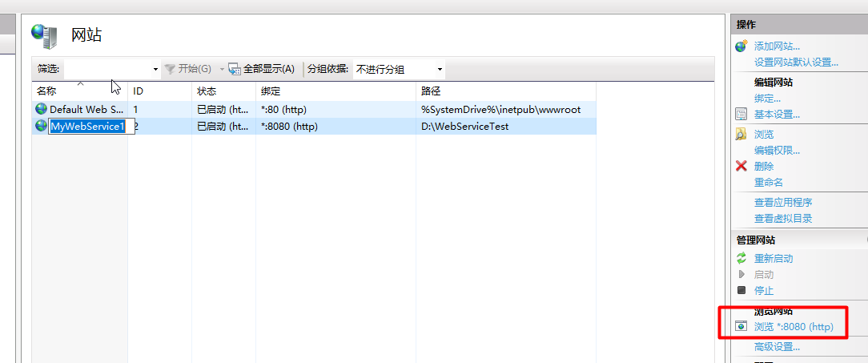Click the 已启动 status of Default Web Site
This screenshot has width=868, height=363.
coord(223,110)
